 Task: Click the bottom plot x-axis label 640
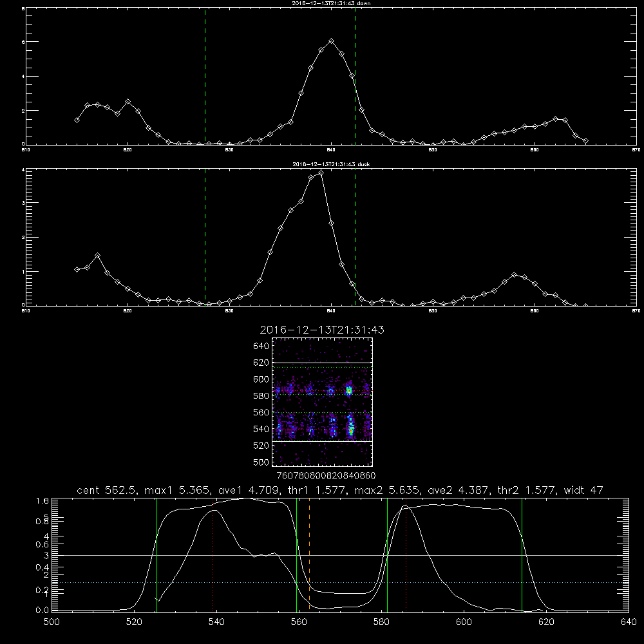coord(629,622)
